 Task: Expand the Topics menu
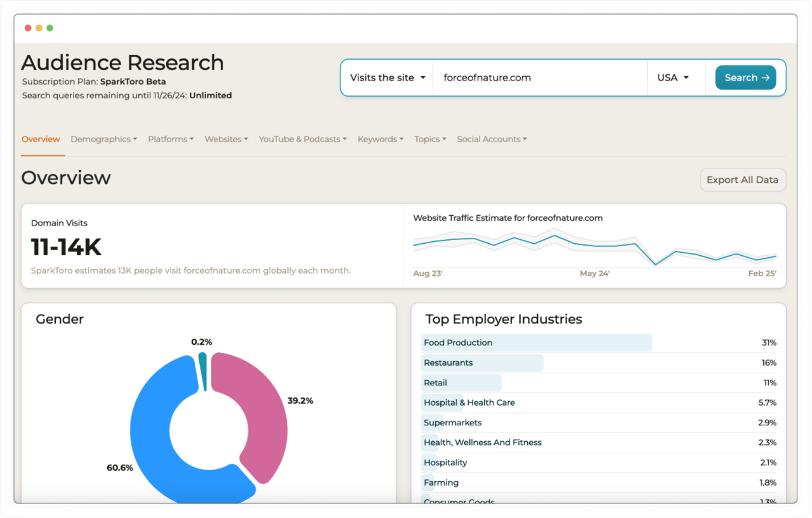(x=430, y=139)
